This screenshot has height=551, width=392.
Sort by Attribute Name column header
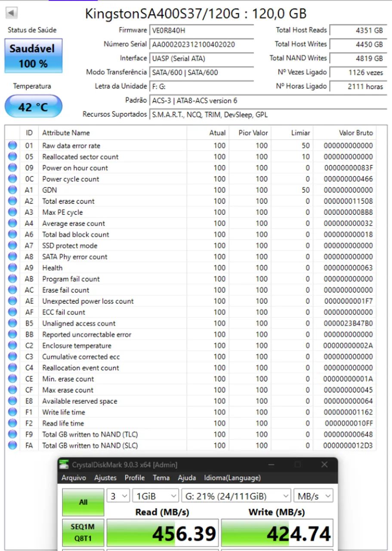[x=112, y=133]
